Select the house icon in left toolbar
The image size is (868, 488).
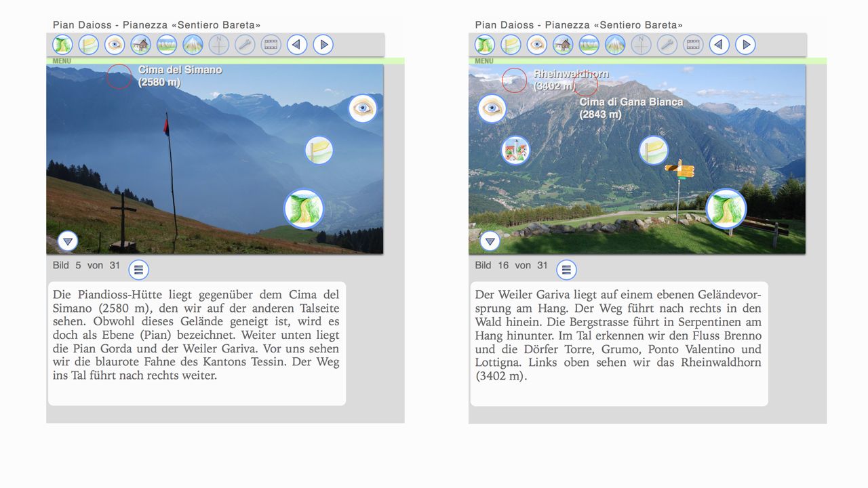(x=140, y=45)
